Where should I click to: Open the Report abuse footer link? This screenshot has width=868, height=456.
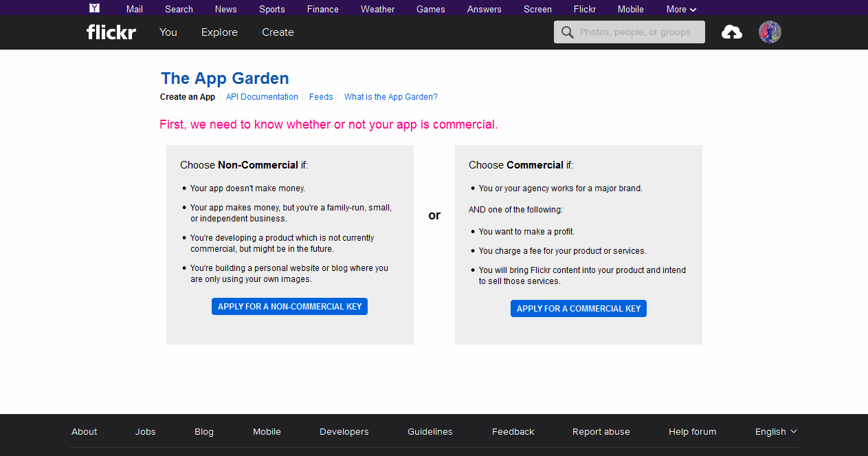(x=601, y=432)
